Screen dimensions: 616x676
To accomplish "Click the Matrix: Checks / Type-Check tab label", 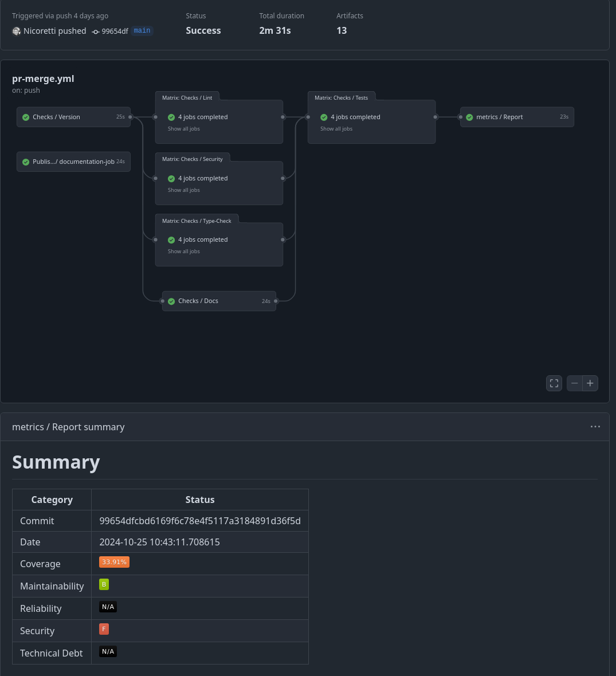I will coord(197,221).
